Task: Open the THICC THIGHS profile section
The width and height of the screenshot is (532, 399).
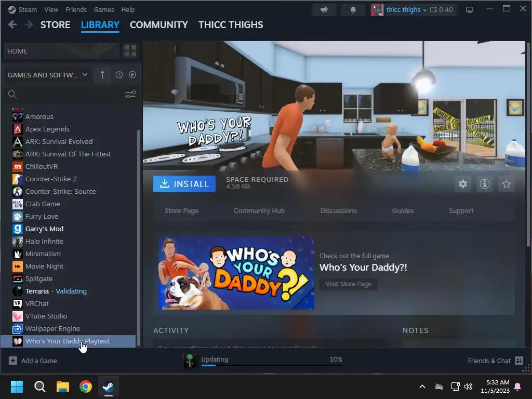Action: point(231,25)
